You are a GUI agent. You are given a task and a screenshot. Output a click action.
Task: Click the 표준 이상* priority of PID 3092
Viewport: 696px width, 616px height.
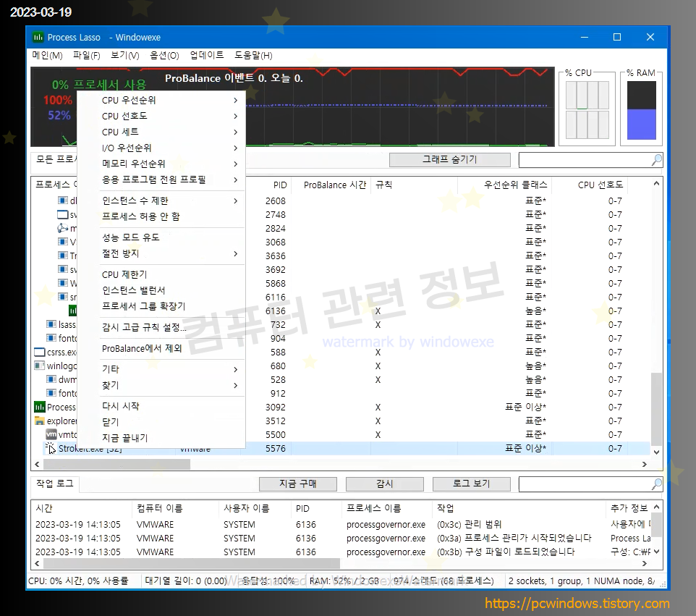coord(525,408)
